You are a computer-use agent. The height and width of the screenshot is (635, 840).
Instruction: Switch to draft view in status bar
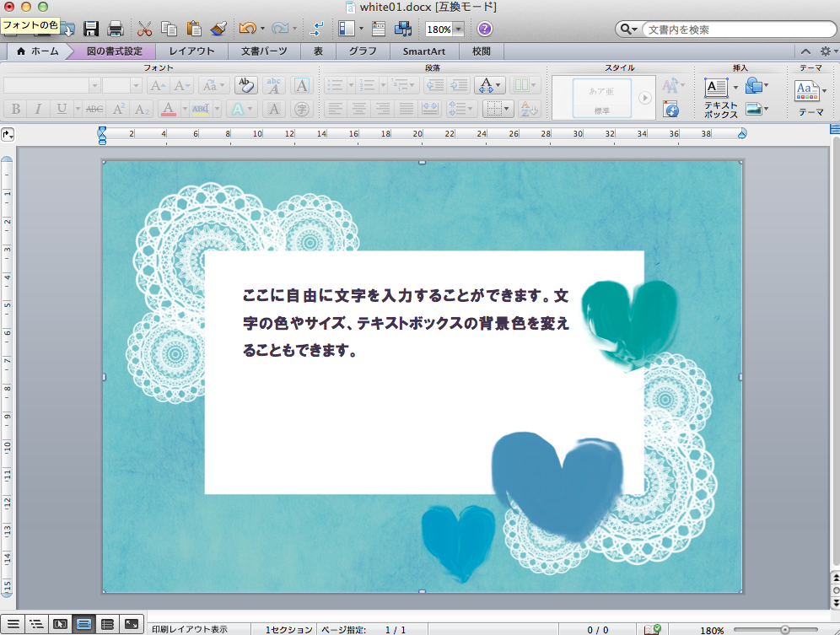[13, 624]
